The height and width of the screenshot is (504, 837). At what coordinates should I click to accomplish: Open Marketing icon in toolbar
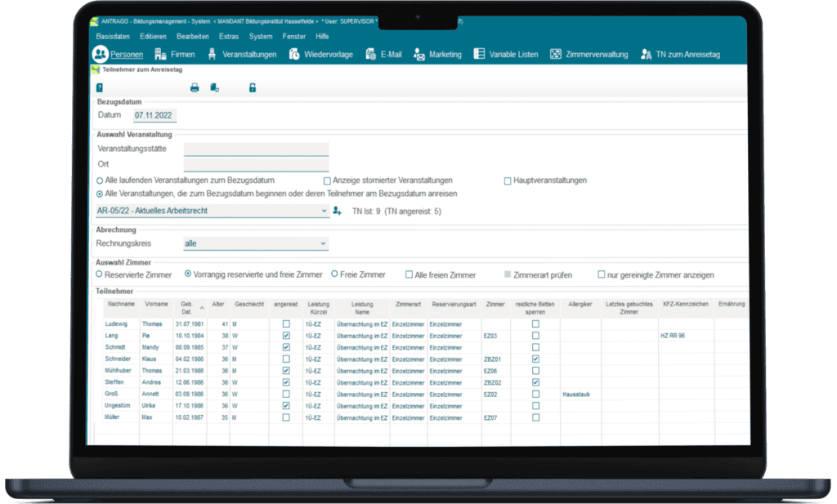419,55
